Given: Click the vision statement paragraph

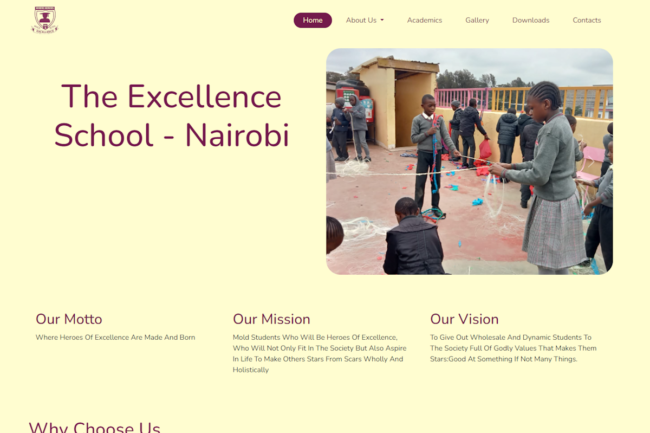Looking at the screenshot, I should [513, 348].
